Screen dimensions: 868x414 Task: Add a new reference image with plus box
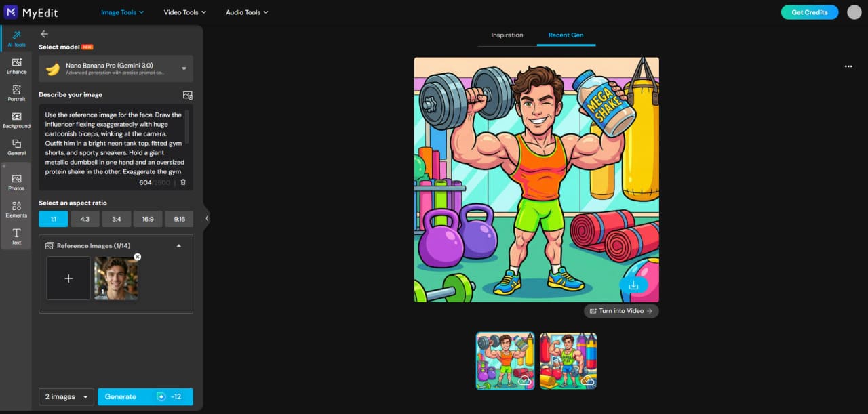click(68, 278)
